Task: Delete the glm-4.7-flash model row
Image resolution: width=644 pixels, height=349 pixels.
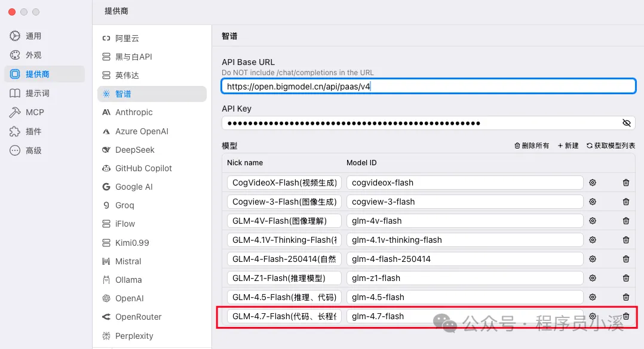Action: pos(626,316)
